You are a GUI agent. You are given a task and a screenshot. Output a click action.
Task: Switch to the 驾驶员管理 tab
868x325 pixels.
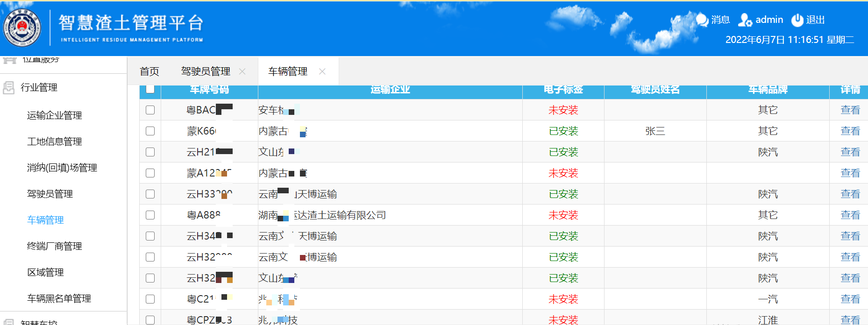206,71
